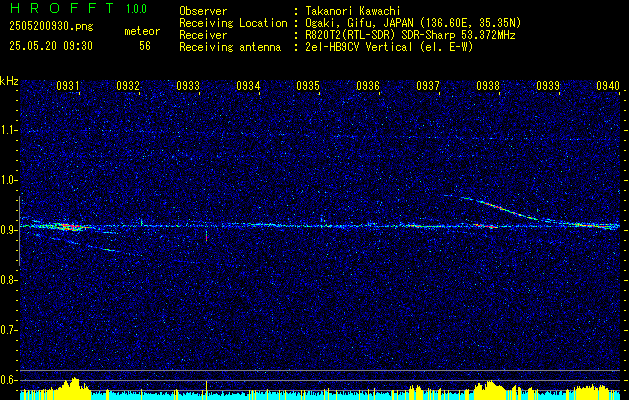The width and height of the screenshot is (629, 400).
Task: Click the 1.1 kHz axis label
Action: point(9,130)
